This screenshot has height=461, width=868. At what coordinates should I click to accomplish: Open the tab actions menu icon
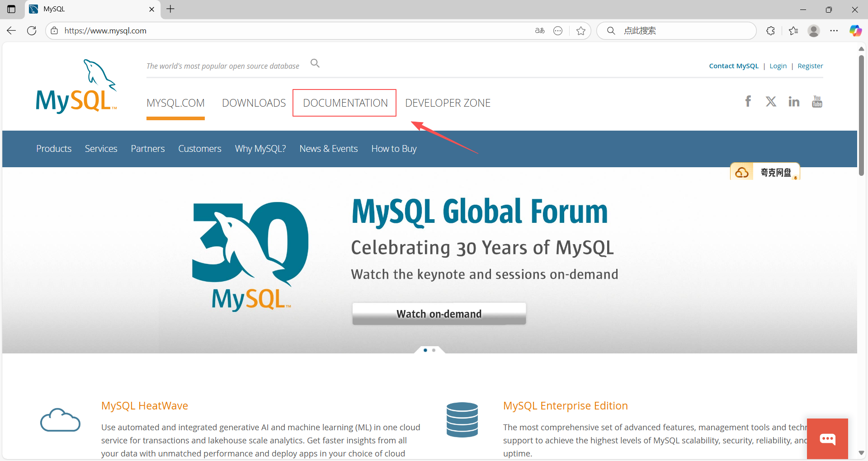(11, 9)
